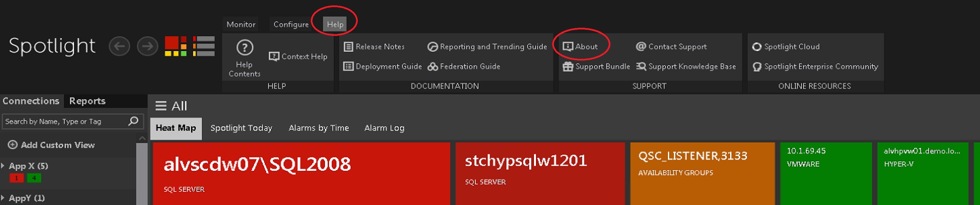Open Context Help
This screenshot has width=980, height=205.
point(298,57)
